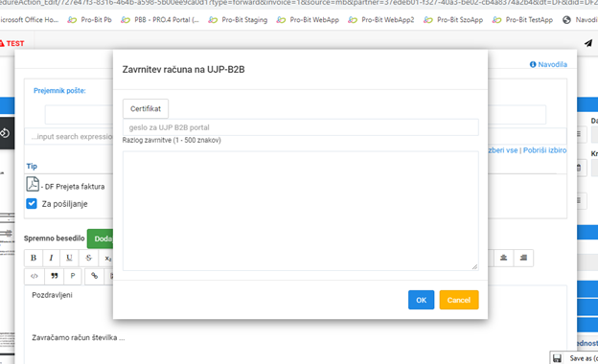Viewport: 598px width, 364px height.
Task: Click the right-align icon in the editor toolbar
Action: [523, 258]
